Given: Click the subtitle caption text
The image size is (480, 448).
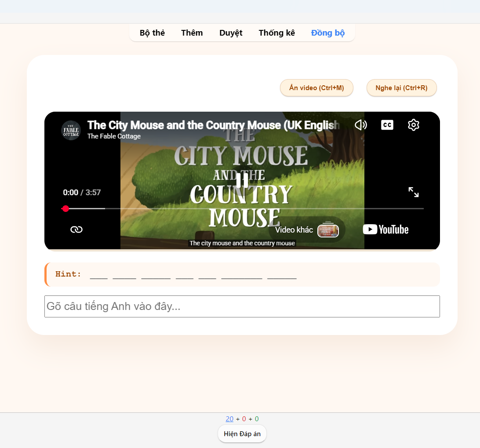Looking at the screenshot, I should pos(242,243).
